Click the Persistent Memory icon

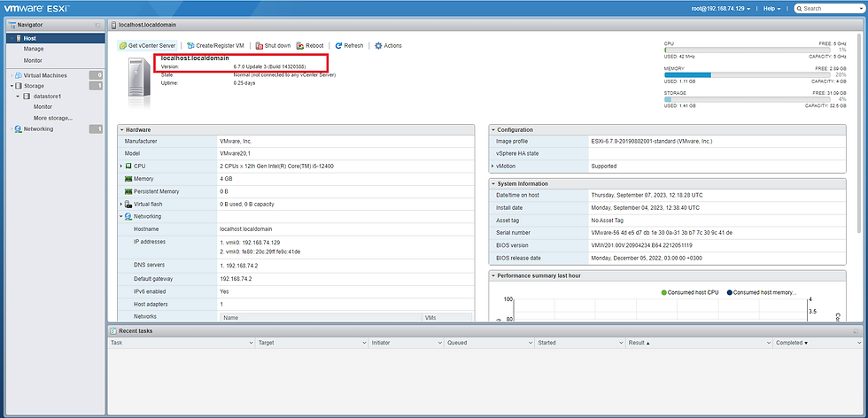[x=128, y=191]
